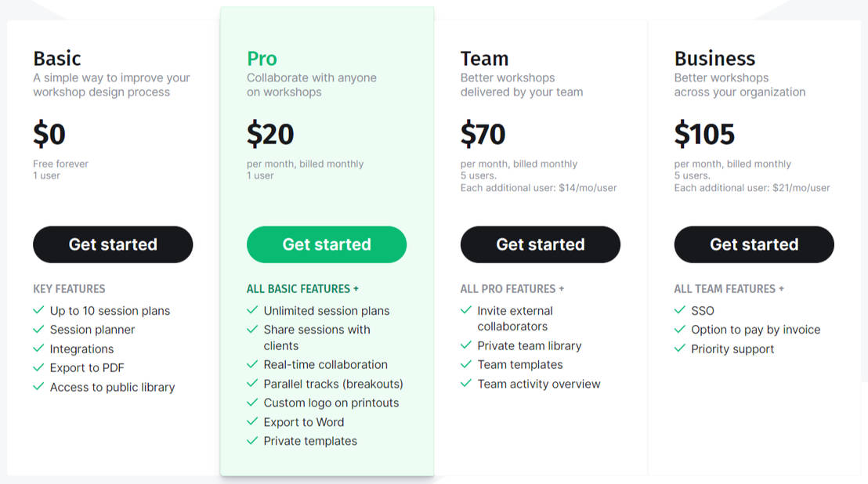Viewport: 868px width, 484px height.
Task: Click the checkmark next to Real-time collaboration
Action: 252,364
